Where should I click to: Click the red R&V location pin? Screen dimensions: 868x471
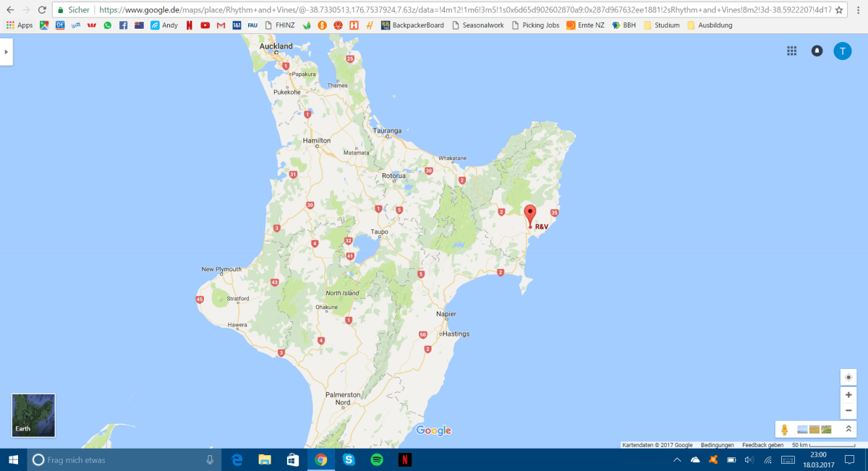click(x=529, y=216)
